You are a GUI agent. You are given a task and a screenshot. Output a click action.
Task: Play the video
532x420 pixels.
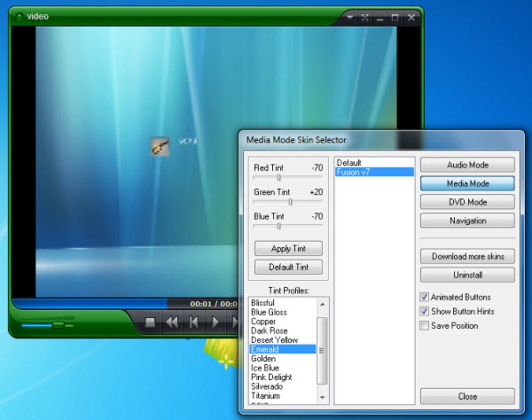(215, 322)
